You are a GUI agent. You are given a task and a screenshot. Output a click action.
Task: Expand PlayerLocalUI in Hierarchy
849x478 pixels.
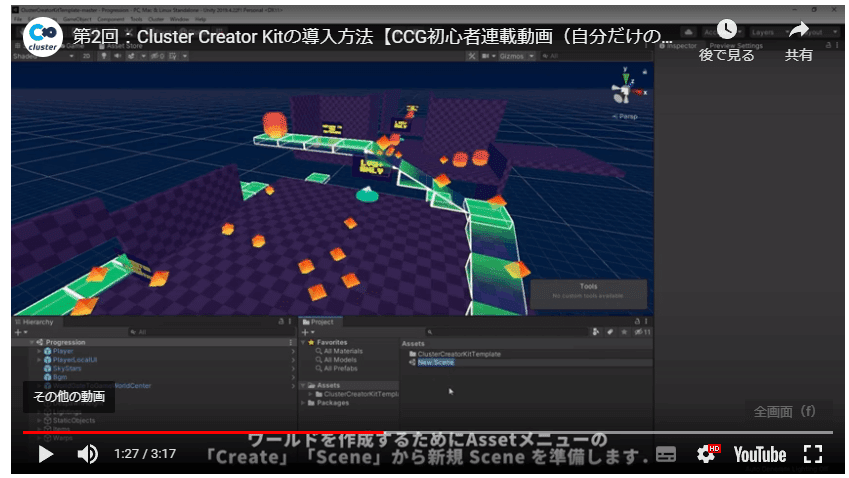tap(39, 360)
